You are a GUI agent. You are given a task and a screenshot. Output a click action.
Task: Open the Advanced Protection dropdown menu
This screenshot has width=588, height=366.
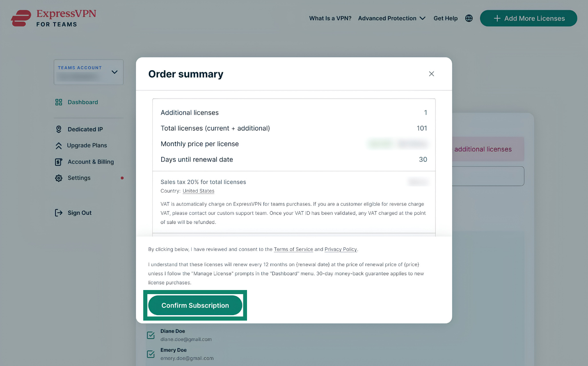pyautogui.click(x=392, y=18)
